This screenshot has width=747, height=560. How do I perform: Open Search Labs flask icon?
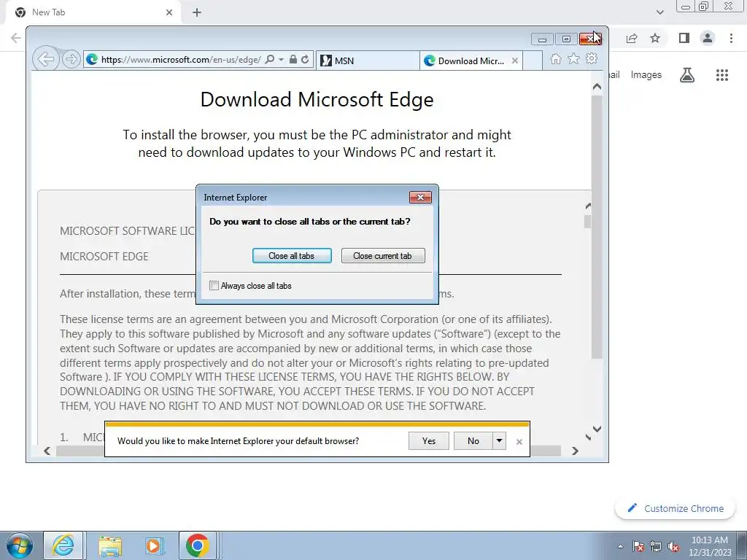click(687, 75)
